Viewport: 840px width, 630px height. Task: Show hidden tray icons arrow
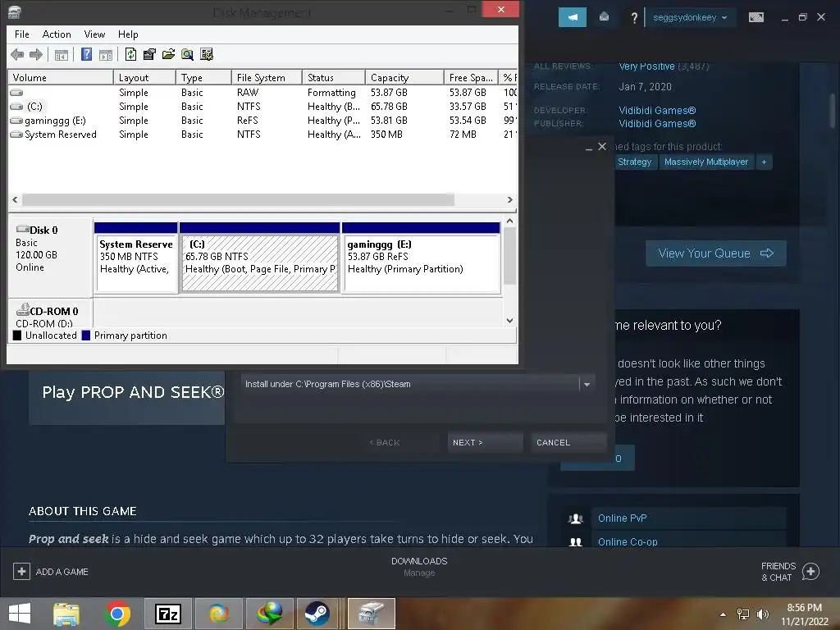(x=724, y=614)
